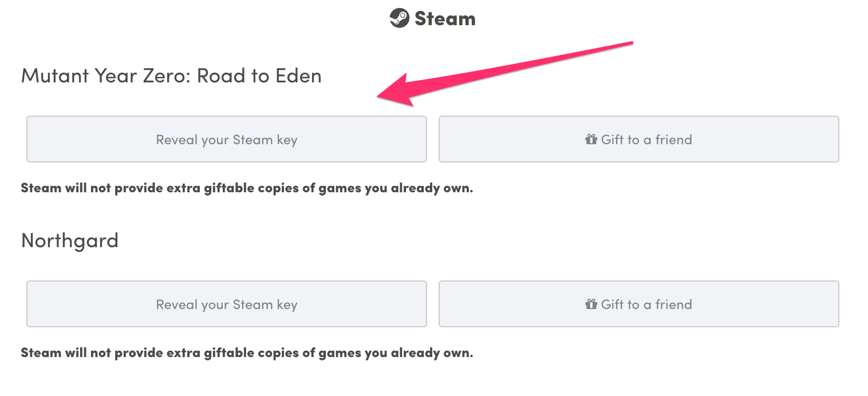The width and height of the screenshot is (868, 396).
Task: Reveal the Steam key for Mutant Year Zero
Action: (x=227, y=139)
